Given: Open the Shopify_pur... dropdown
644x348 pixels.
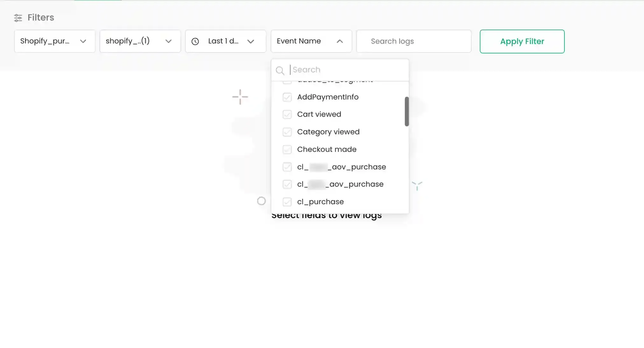Looking at the screenshot, I should click(55, 41).
